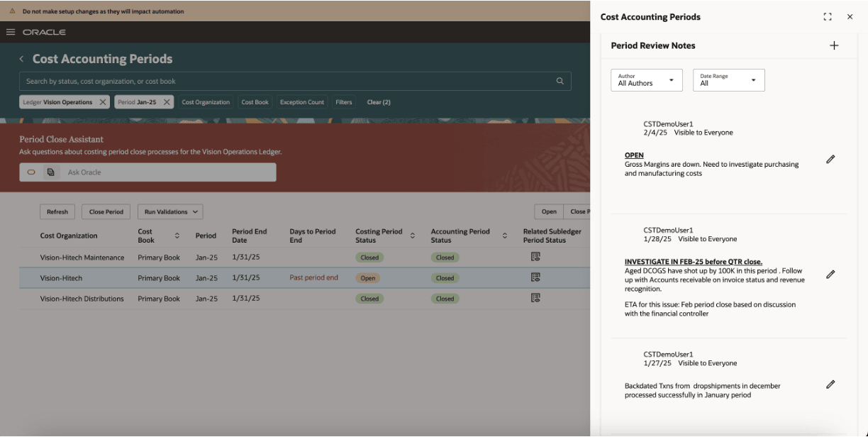Sort by the Cost Book column

[x=177, y=236]
